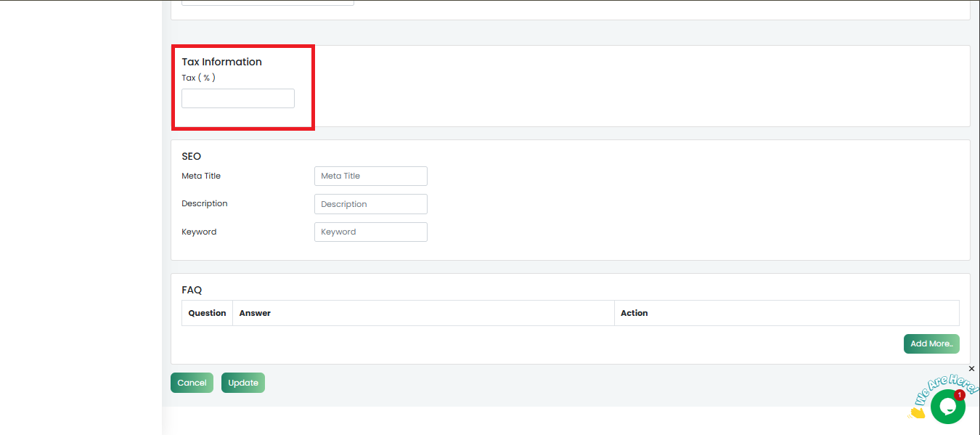Click the red notification badge on chat icon

tap(959, 395)
